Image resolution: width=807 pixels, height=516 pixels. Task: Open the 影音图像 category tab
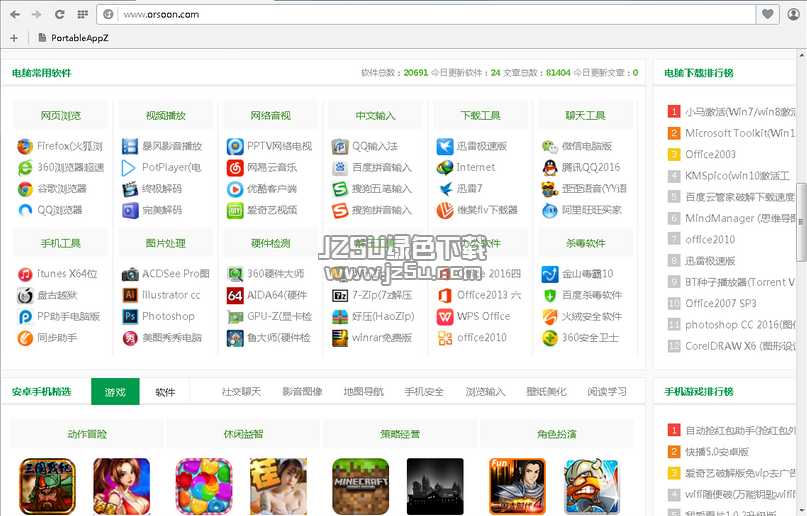pyautogui.click(x=302, y=392)
